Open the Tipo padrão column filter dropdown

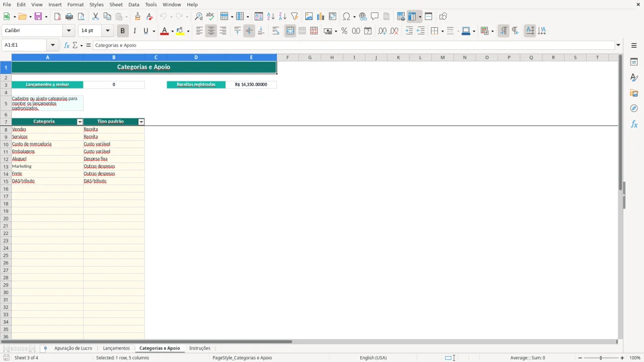142,122
